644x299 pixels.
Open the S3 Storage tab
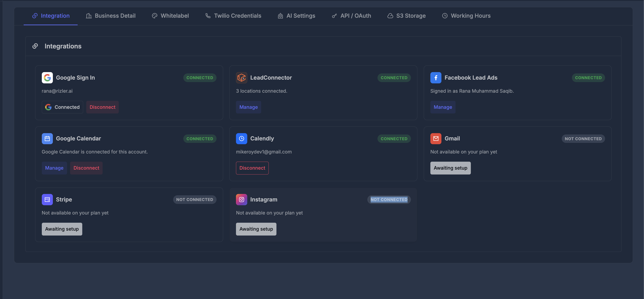coord(406,16)
